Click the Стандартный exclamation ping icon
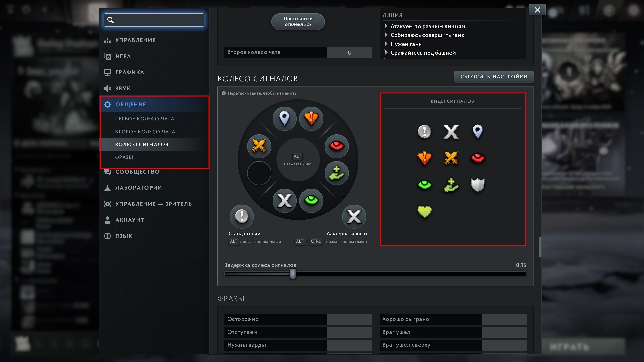The height and width of the screenshot is (362, 644). [242, 216]
